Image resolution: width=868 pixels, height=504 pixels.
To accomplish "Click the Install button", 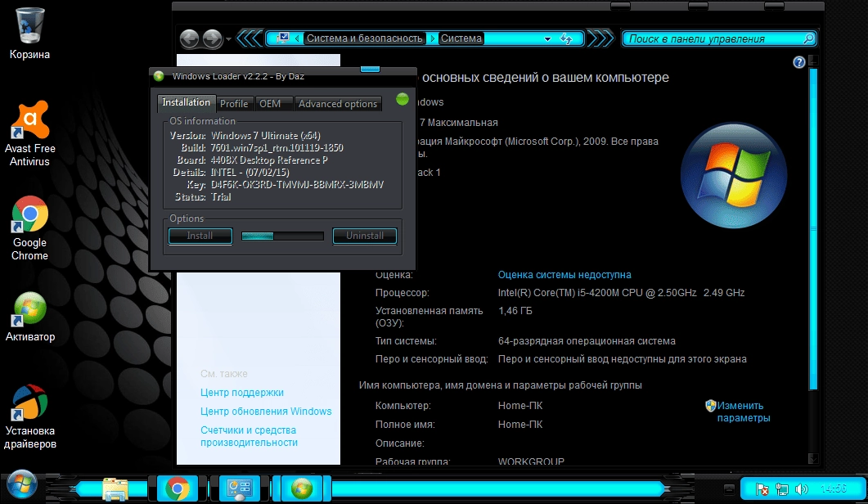I will coord(200,236).
